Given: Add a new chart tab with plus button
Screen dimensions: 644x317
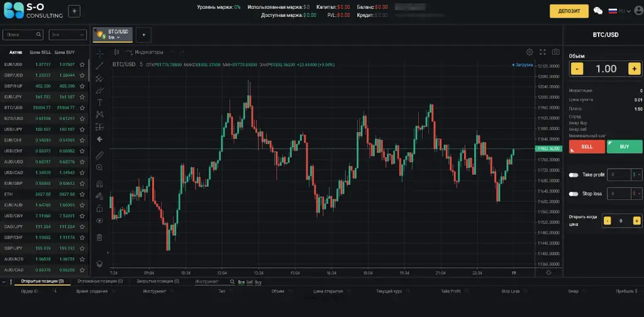Looking at the screenshot, I should [144, 35].
